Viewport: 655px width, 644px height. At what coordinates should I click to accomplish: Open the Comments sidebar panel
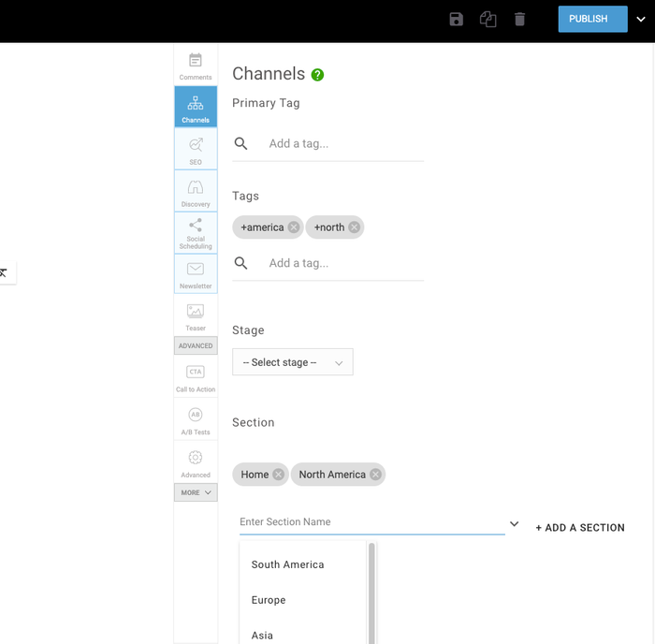[196, 66]
